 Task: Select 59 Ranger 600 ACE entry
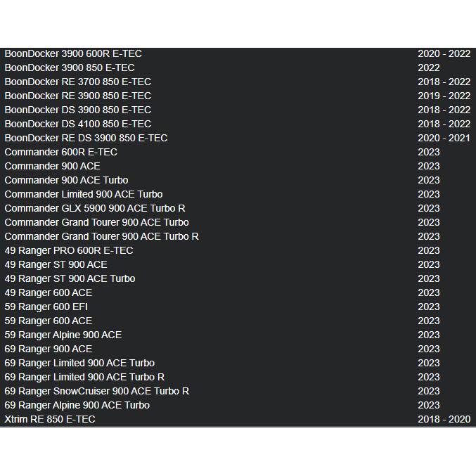coord(49,321)
